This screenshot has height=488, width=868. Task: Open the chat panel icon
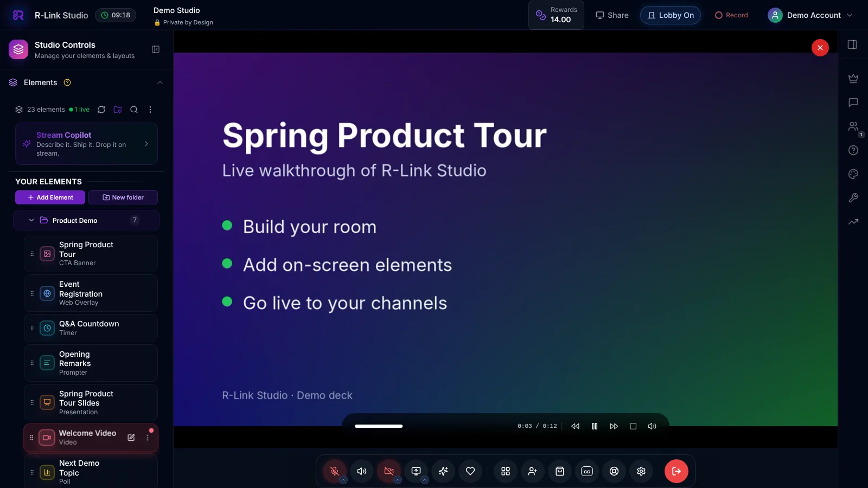click(853, 102)
